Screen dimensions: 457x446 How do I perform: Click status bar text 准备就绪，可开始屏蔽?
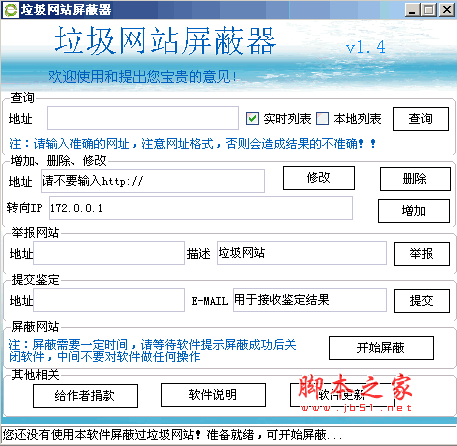pyautogui.click(x=274, y=435)
